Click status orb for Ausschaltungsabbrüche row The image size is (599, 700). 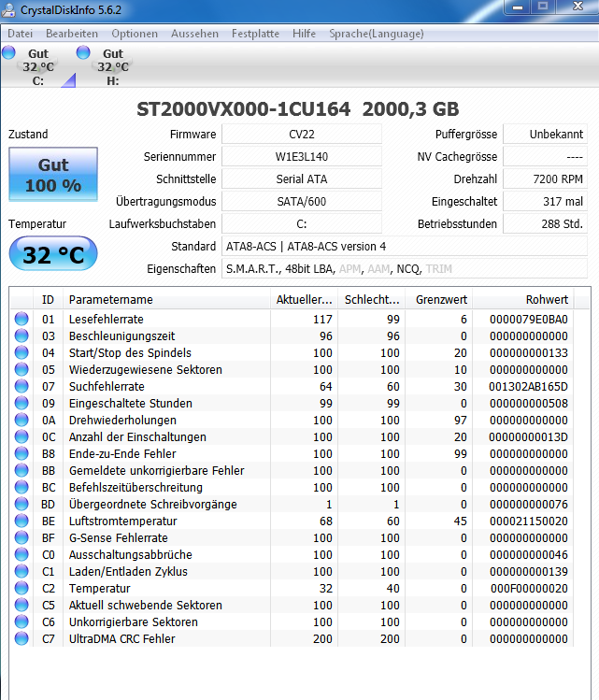(x=21, y=554)
